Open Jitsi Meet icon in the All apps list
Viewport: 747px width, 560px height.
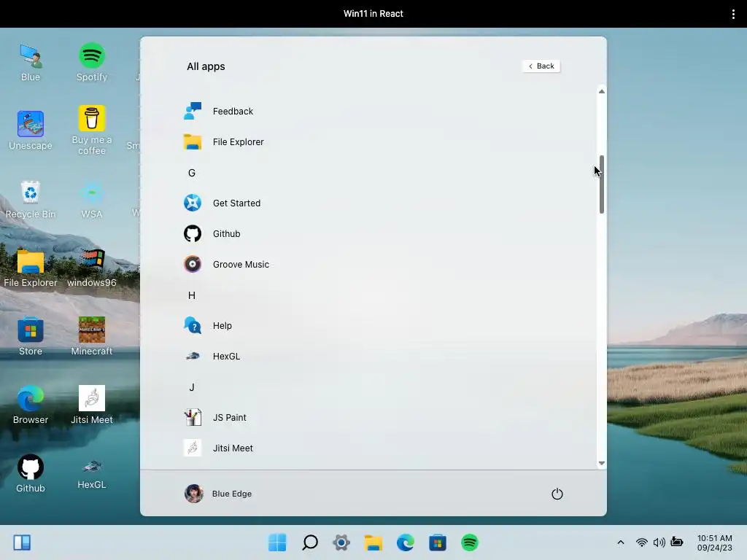(x=193, y=448)
